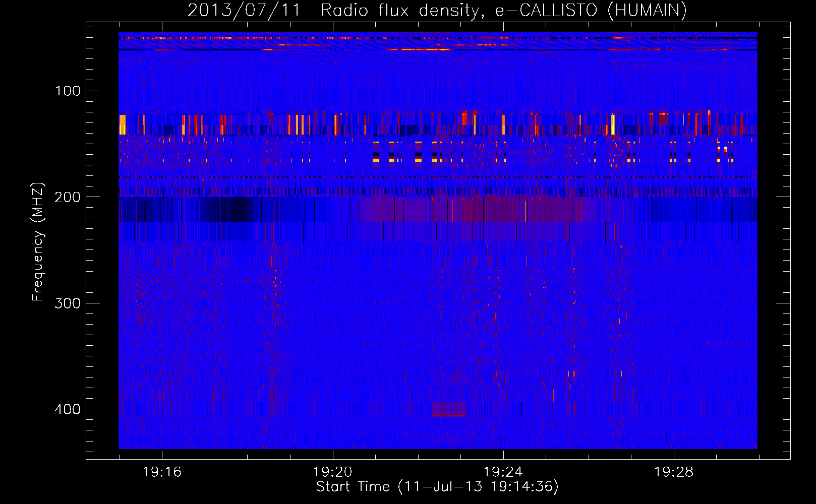Screen dimensions: 816x504
Task: Click the '19:24' time tick label
Action: [503, 472]
